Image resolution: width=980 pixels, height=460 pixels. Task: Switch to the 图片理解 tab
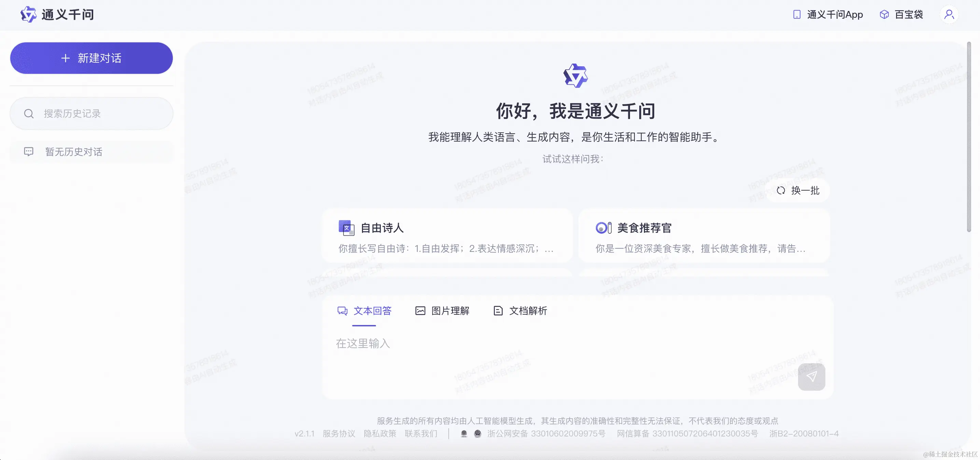coord(443,311)
